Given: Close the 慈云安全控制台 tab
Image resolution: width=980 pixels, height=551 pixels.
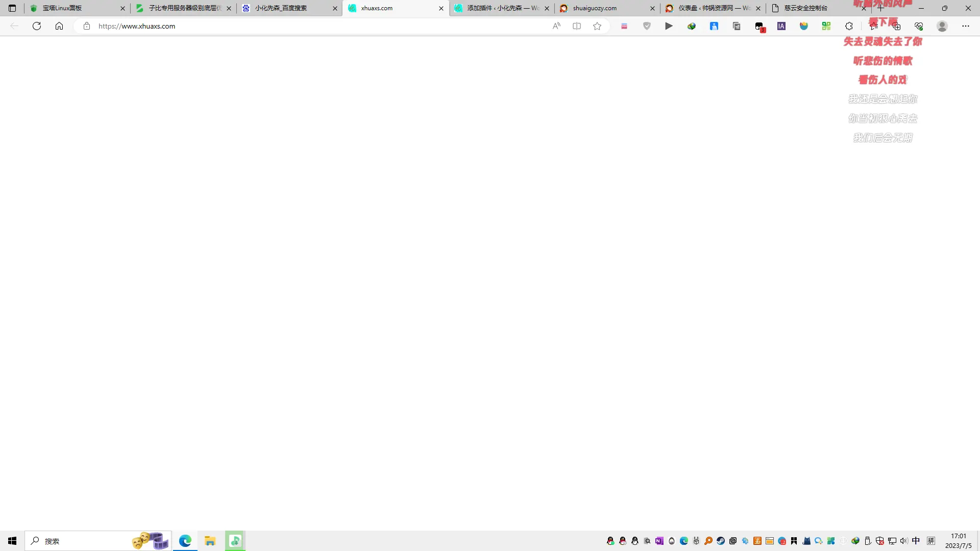Looking at the screenshot, I should point(864,8).
